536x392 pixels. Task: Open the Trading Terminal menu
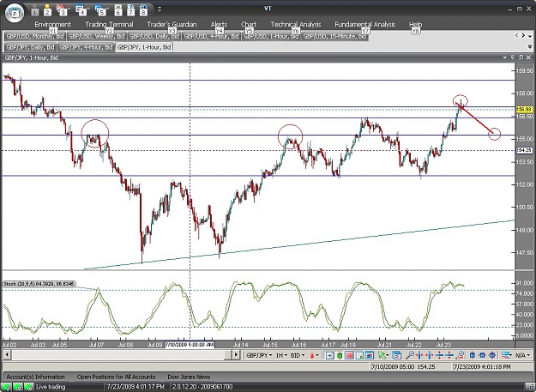(109, 24)
